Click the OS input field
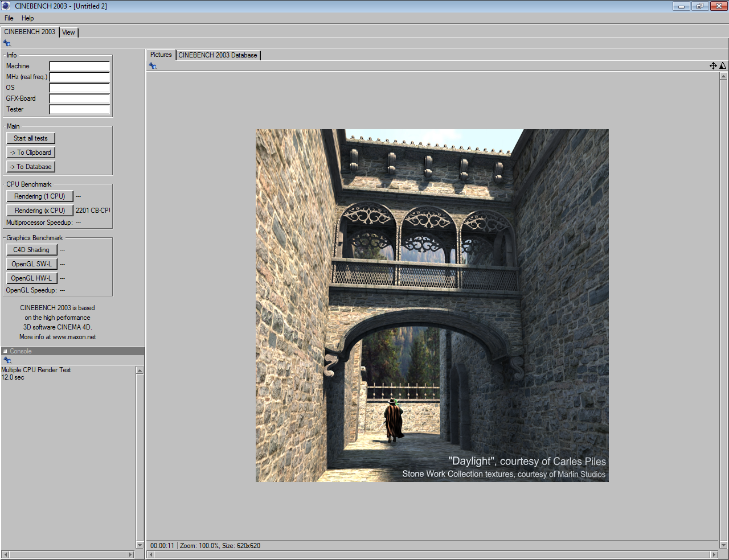The height and width of the screenshot is (560, 729). click(80, 88)
